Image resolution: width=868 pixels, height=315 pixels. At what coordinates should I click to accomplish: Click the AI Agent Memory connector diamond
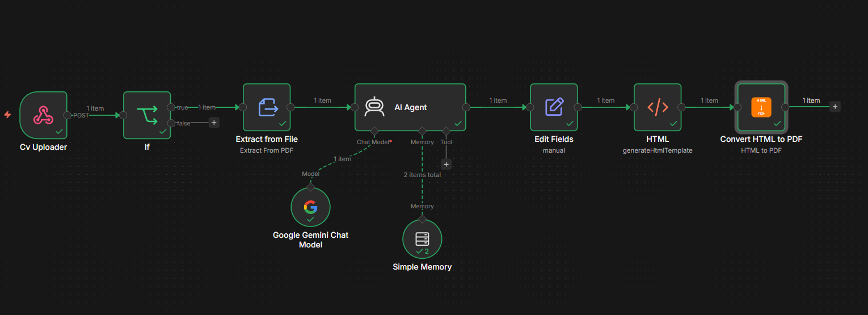(422, 132)
